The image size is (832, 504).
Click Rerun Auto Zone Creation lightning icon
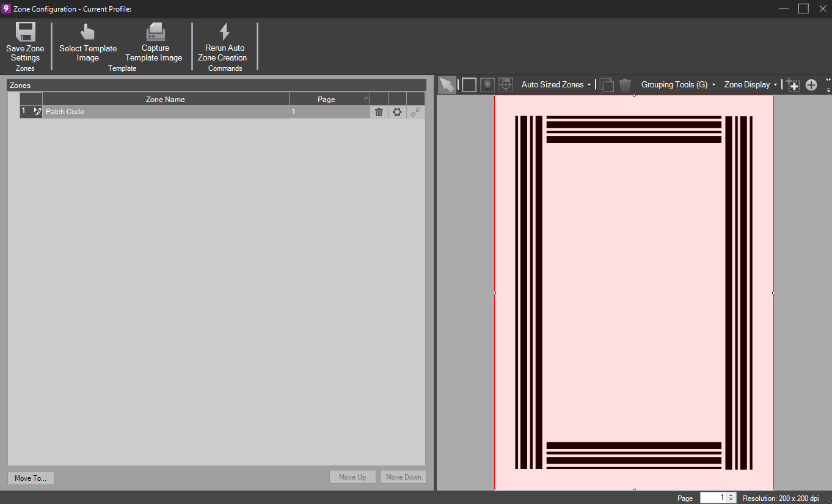224,32
